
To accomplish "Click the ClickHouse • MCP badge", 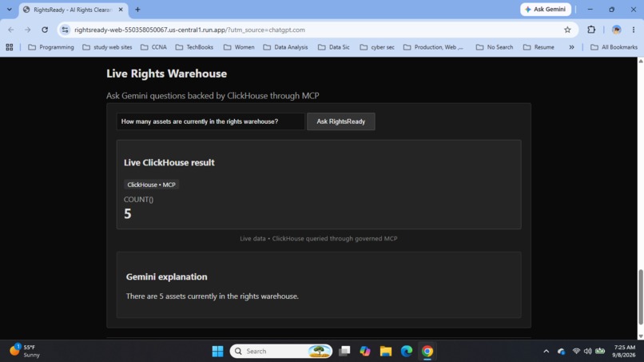I will (151, 185).
